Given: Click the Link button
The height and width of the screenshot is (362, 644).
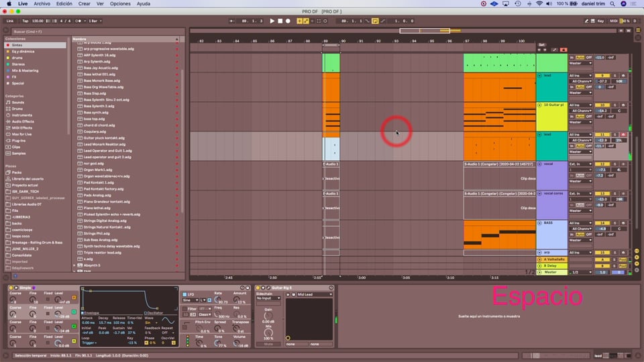Looking at the screenshot, I should pyautogui.click(x=10, y=21).
